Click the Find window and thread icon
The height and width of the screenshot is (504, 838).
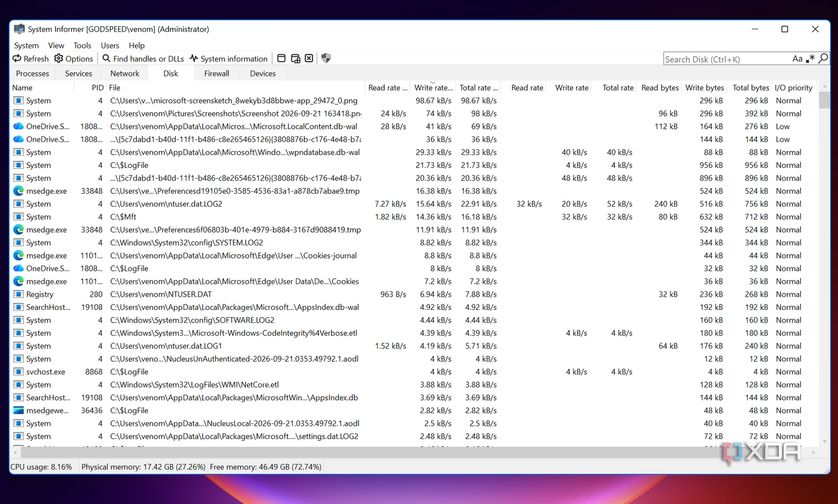(x=295, y=59)
